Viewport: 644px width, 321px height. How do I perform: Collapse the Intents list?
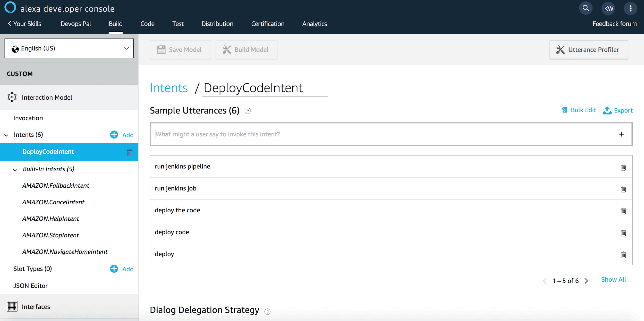click(6, 135)
